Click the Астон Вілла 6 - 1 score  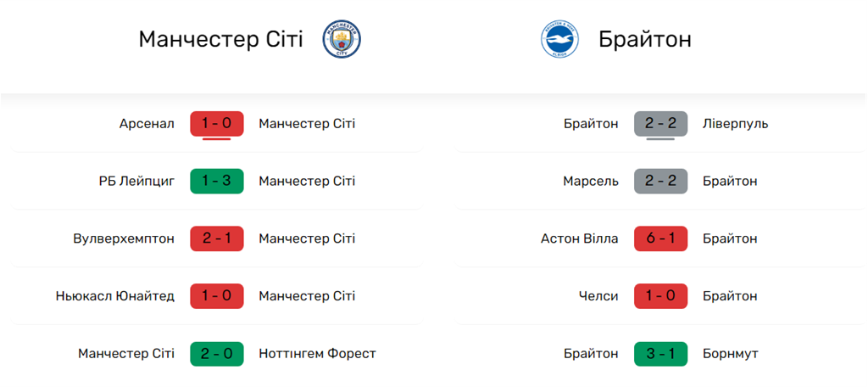[660, 239]
